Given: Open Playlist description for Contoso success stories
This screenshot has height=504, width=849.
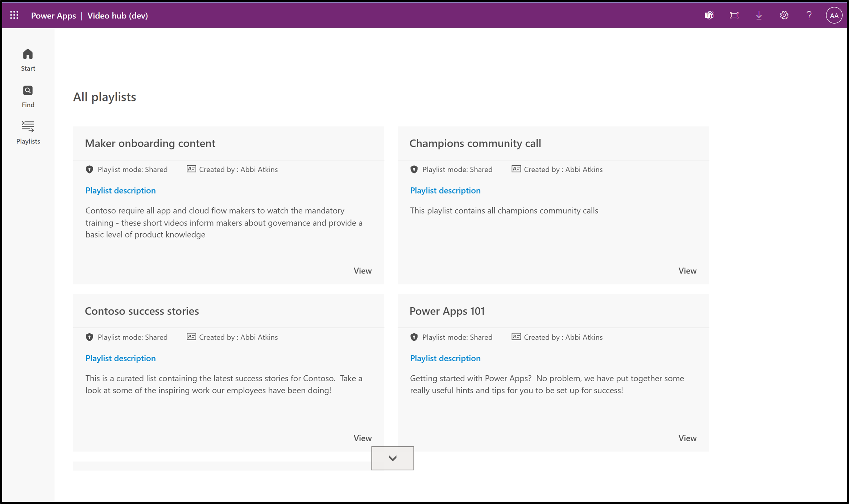Looking at the screenshot, I should pyautogui.click(x=120, y=358).
